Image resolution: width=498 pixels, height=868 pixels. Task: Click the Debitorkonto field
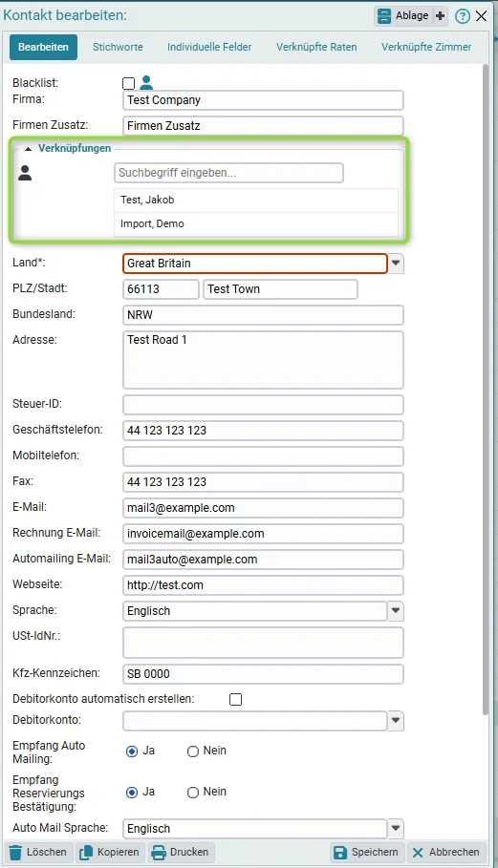coord(255,721)
